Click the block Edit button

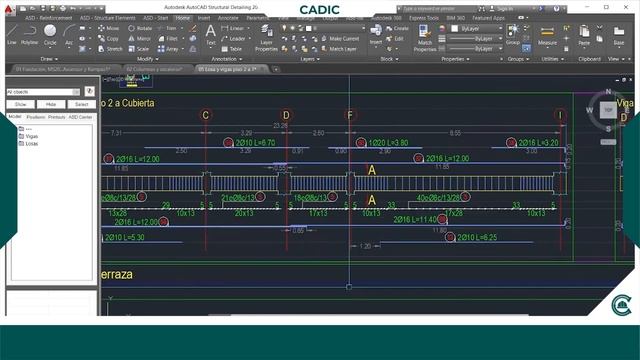pos(395,38)
